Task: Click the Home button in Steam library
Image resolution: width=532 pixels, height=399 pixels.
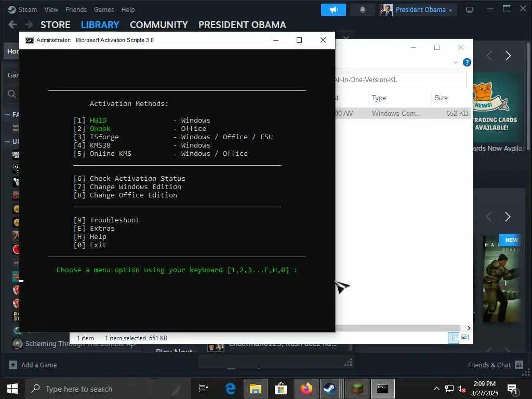Action: (11, 51)
